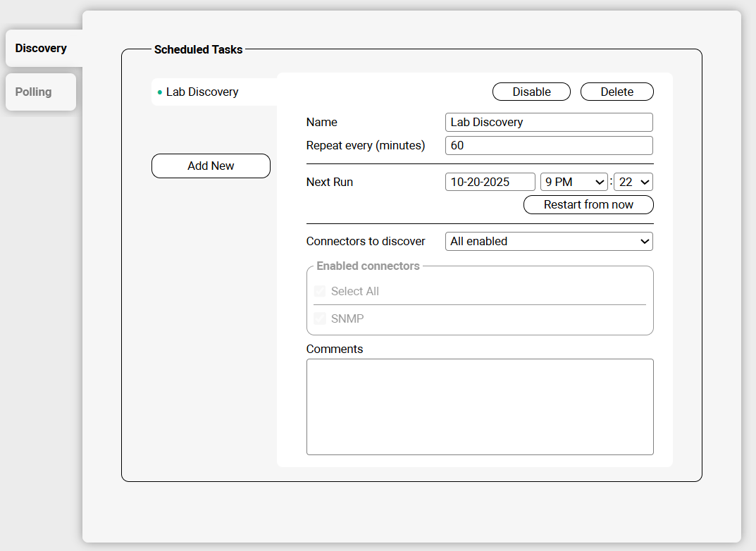Image resolution: width=756 pixels, height=551 pixels.
Task: Click the date field showing 10-20-2025
Action: click(490, 182)
